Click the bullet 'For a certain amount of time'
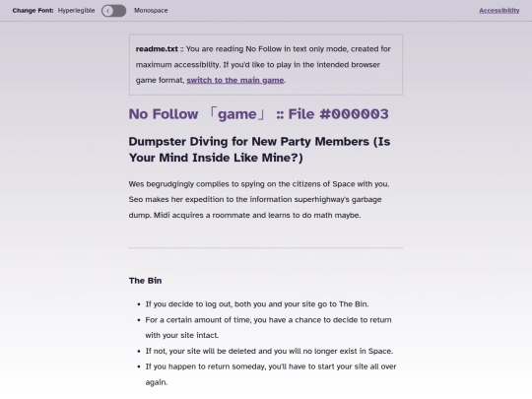 point(268,328)
